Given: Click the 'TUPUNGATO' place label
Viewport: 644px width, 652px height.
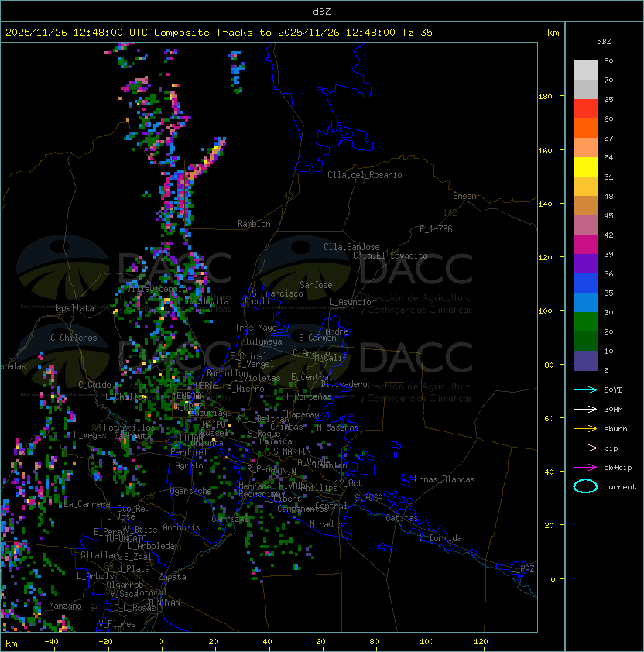Looking at the screenshot, I should point(125,538).
